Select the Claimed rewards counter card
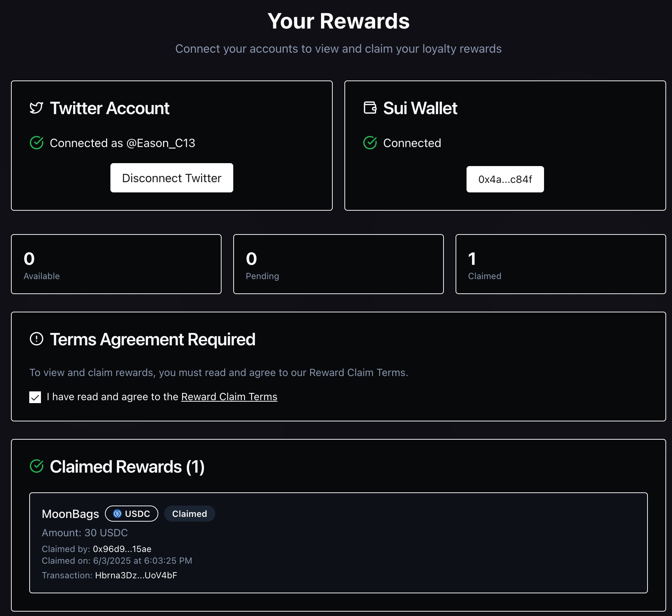Viewport: 672px width, 616px height. [560, 264]
